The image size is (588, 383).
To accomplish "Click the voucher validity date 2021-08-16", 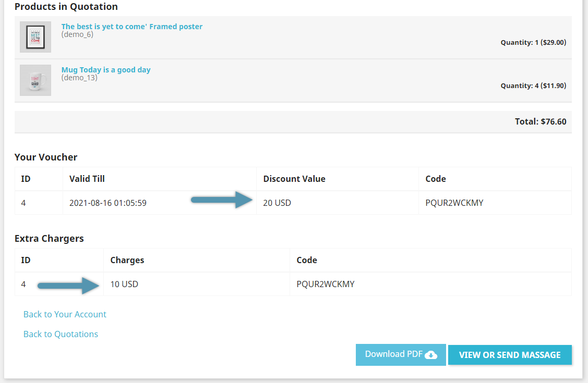I will (x=105, y=203).
